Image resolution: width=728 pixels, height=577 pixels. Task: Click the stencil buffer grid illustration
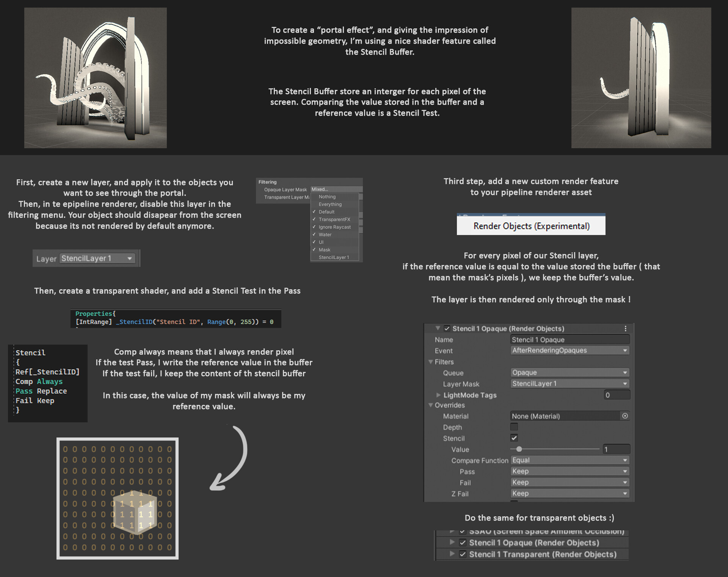point(118,499)
